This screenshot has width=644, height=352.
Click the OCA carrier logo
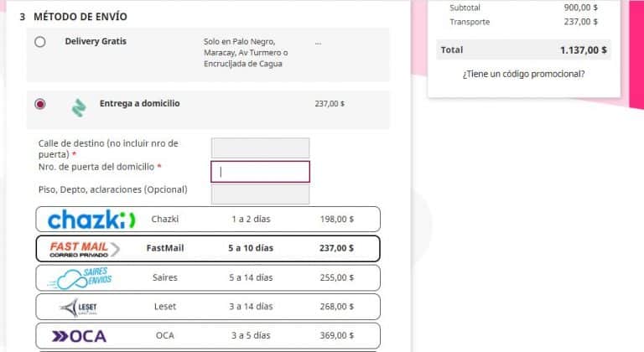click(80, 336)
